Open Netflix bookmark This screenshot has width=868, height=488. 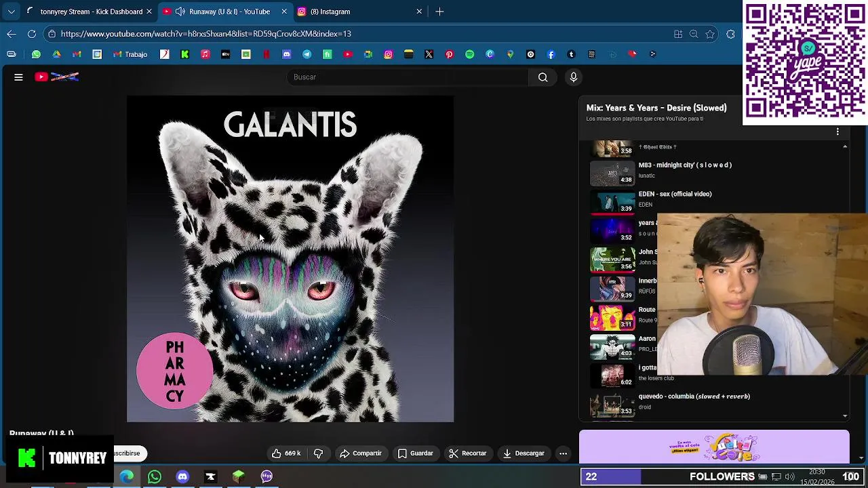[266, 54]
